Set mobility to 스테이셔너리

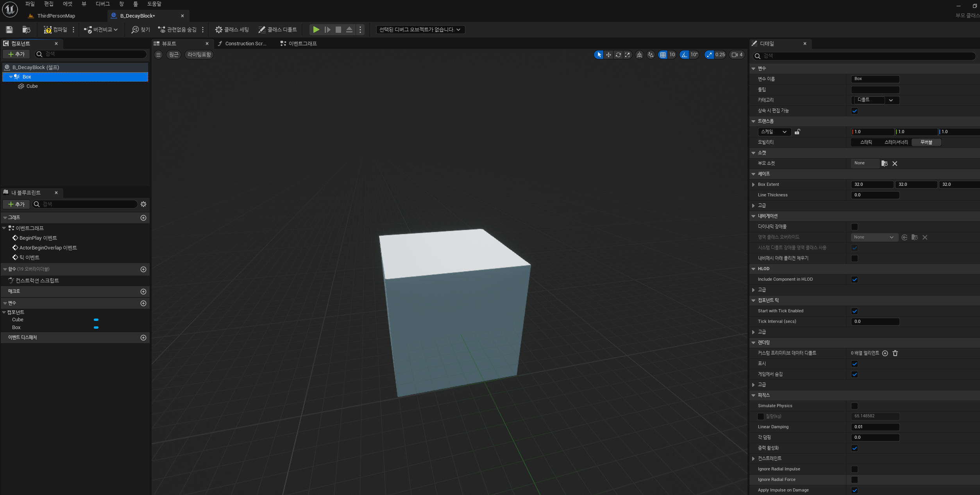896,142
